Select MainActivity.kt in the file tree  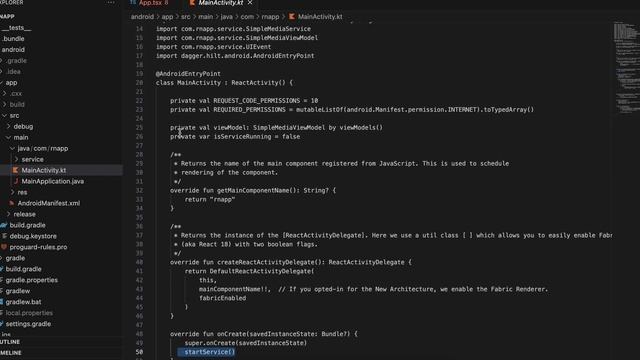point(44,170)
